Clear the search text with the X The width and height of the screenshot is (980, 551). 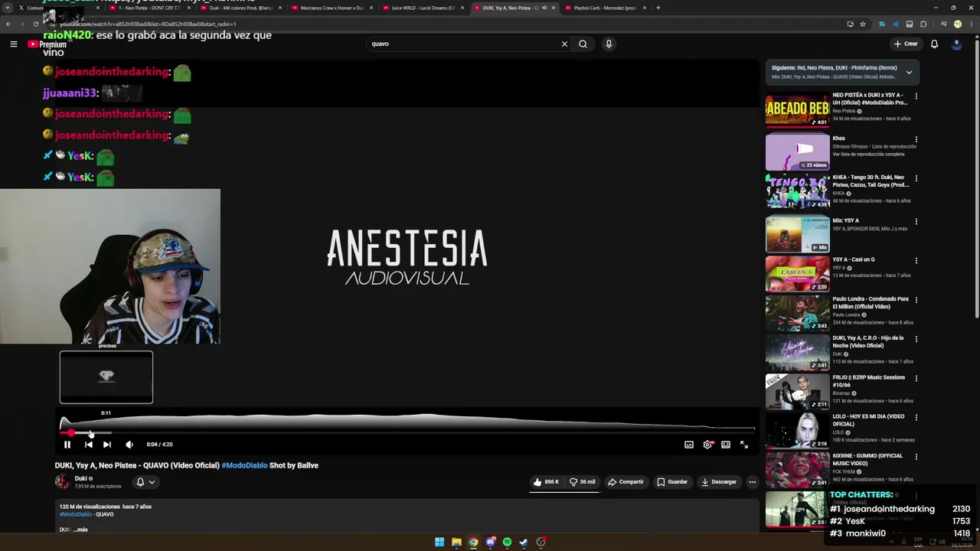pyautogui.click(x=564, y=44)
